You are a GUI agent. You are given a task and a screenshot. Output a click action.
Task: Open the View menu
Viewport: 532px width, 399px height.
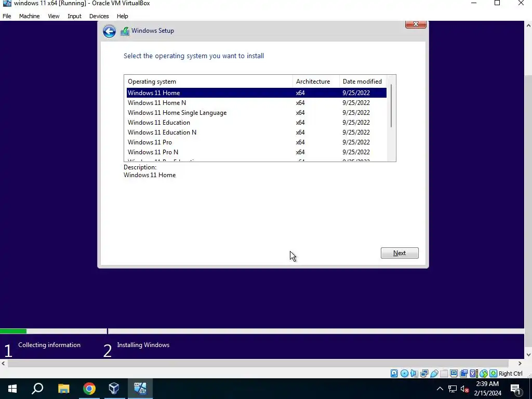[x=54, y=16]
